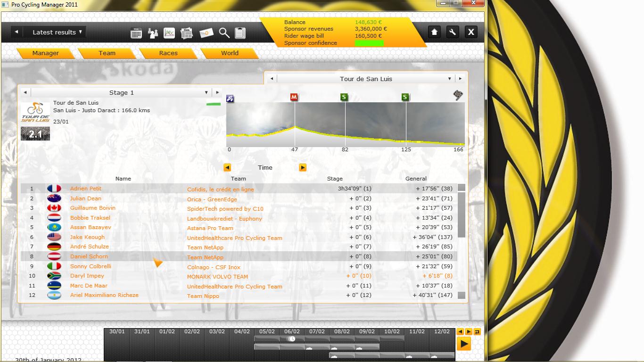
Task: Open the calendar icon in toolbar
Action: tap(136, 33)
